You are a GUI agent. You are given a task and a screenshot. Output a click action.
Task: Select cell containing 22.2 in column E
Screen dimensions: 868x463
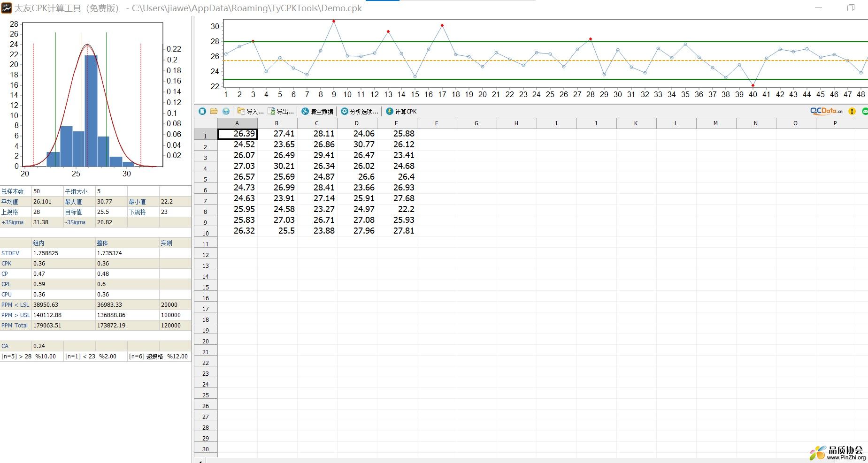pyautogui.click(x=397, y=209)
